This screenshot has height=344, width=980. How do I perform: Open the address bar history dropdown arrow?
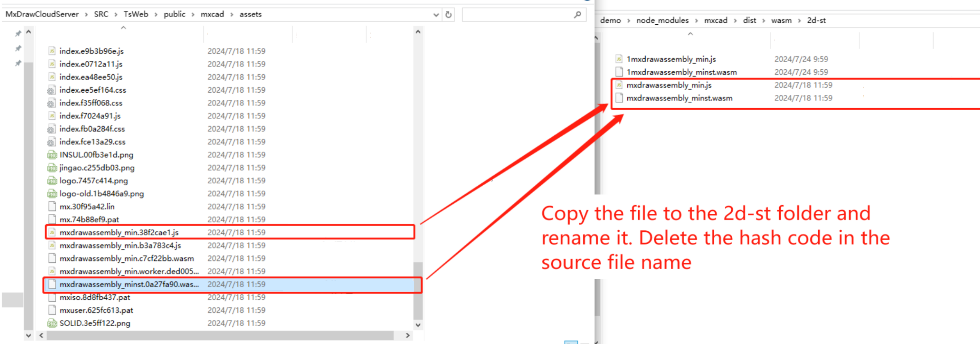(x=436, y=15)
